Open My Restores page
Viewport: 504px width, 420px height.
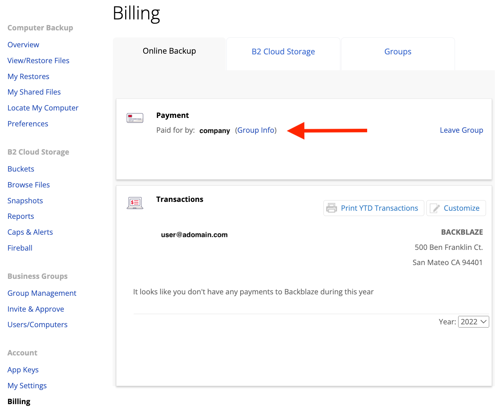tap(28, 77)
